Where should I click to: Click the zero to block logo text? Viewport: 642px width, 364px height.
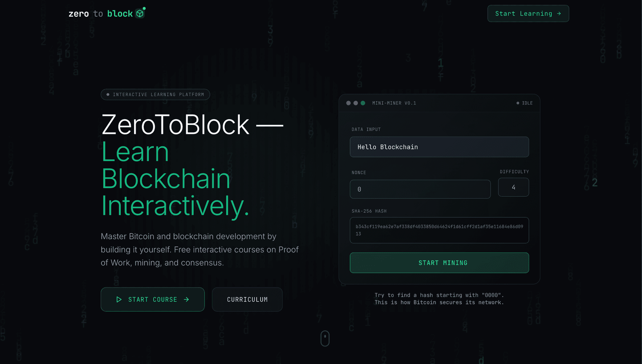(x=100, y=14)
